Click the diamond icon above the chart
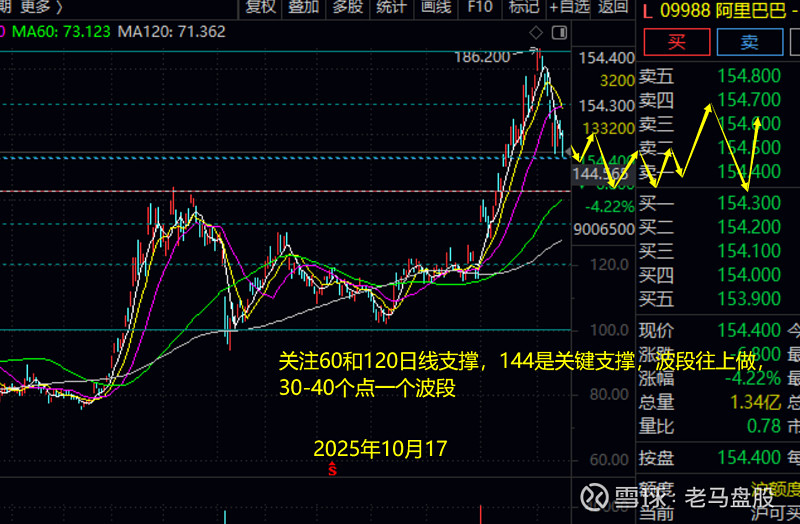Image resolution: width=800 pixels, height=524 pixels. click(536, 33)
